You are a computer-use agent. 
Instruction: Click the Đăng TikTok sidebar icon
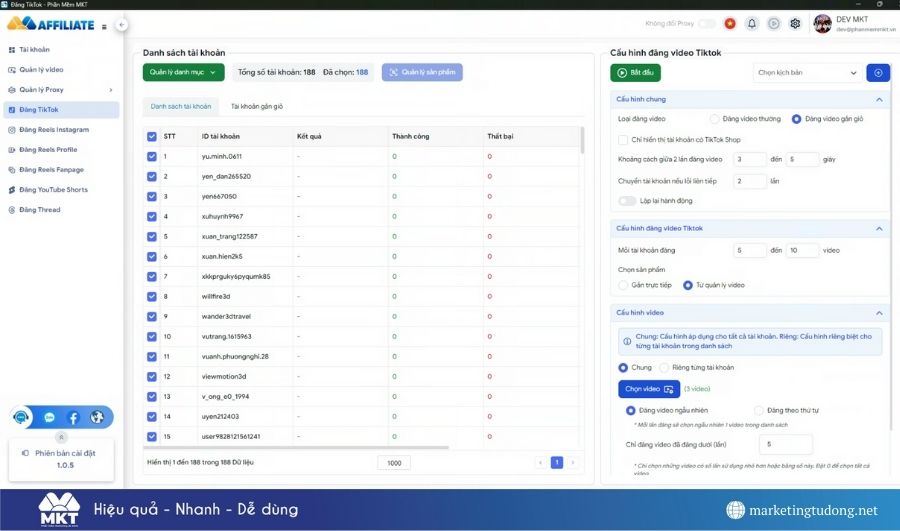click(11, 110)
